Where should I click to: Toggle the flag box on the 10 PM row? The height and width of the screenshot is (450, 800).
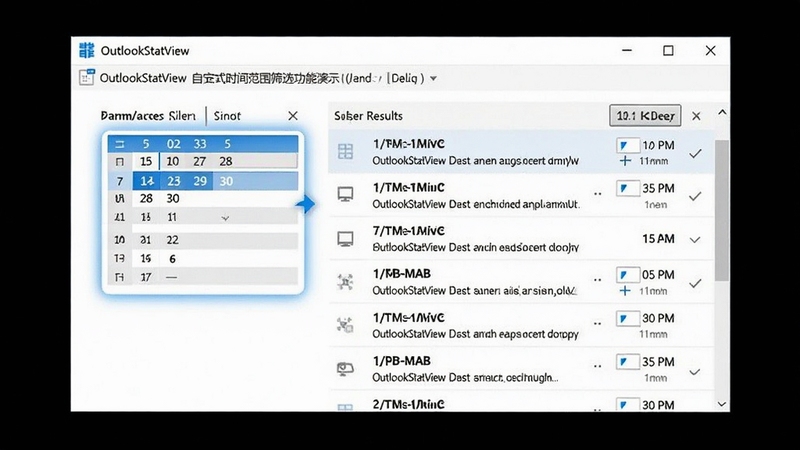[x=628, y=145]
